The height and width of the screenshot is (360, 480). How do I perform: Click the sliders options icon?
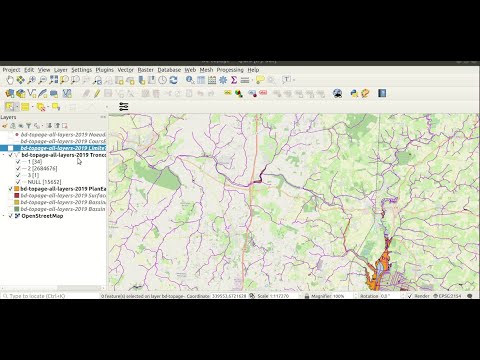[124, 107]
